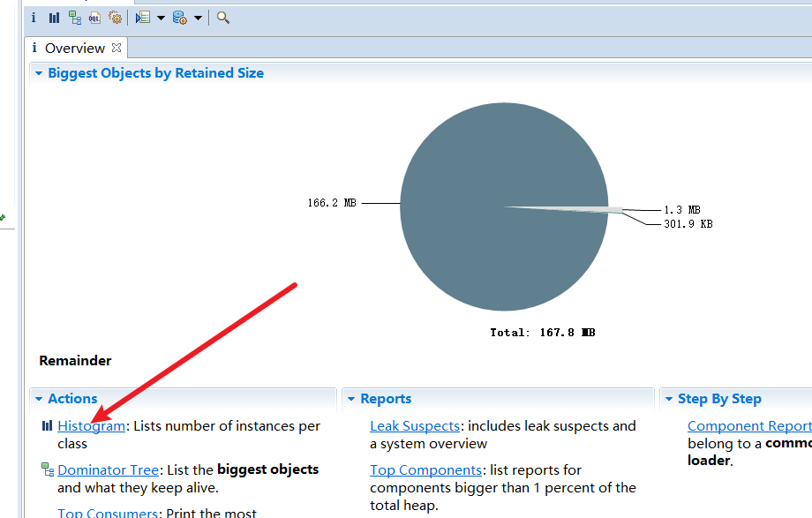Image resolution: width=812 pixels, height=518 pixels.
Task: Open the Leak Suspects report link
Action: tap(414, 426)
